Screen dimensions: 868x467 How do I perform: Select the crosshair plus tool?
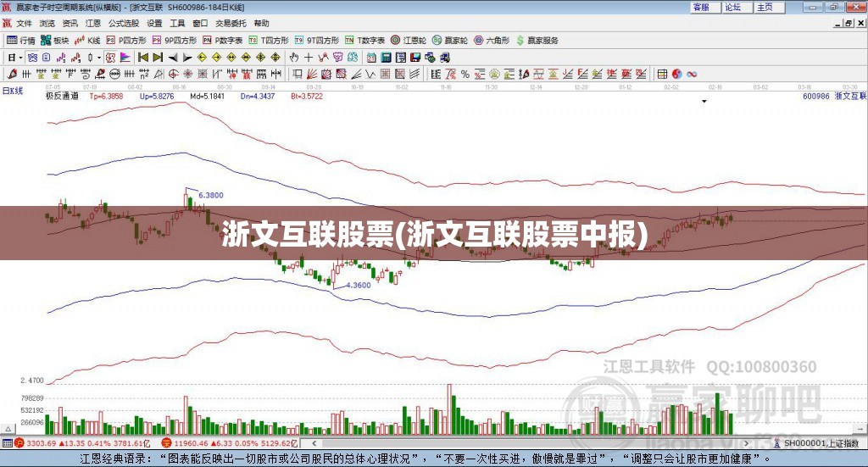[x=309, y=58]
